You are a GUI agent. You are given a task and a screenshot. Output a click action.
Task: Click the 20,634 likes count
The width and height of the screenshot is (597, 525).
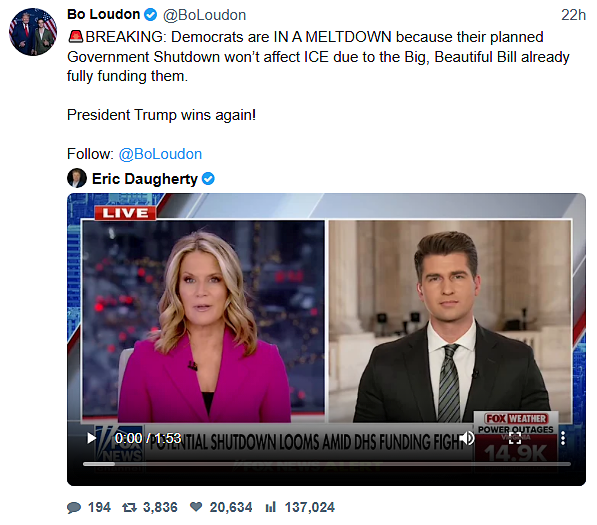coord(231,507)
